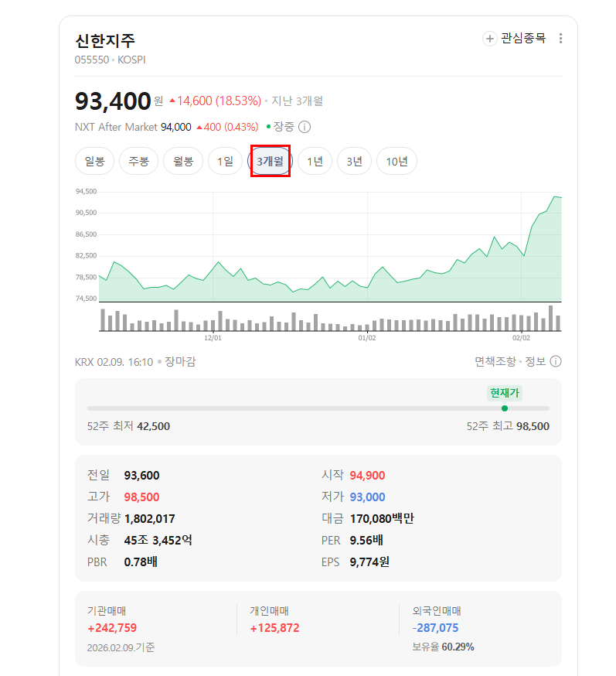Click 외국인매매 value -287,075
The height and width of the screenshot is (676, 616).
[435, 628]
